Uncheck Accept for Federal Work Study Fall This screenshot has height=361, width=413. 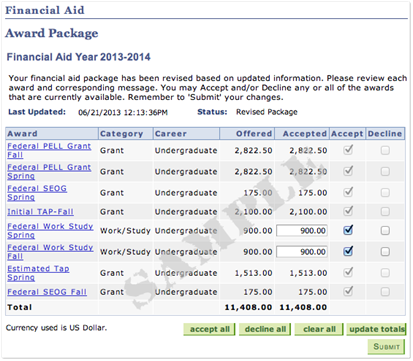(x=348, y=251)
